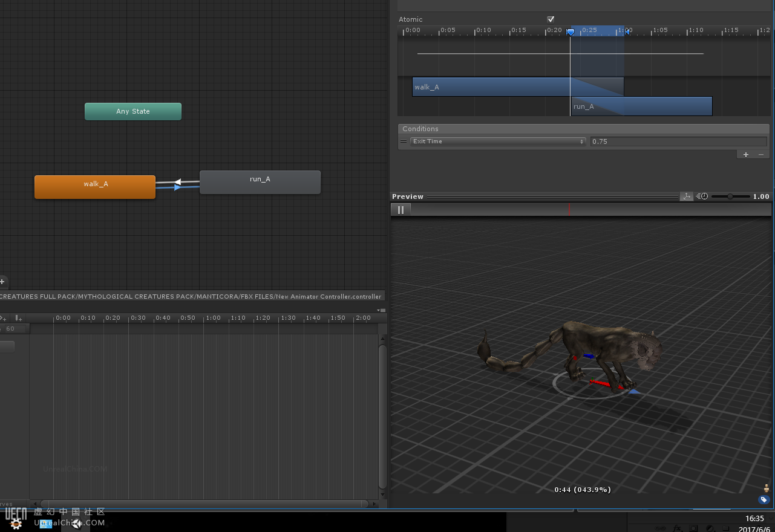This screenshot has width=775, height=532.
Task: Select the white run_A to walk_A transition arrow
Action: click(177, 181)
